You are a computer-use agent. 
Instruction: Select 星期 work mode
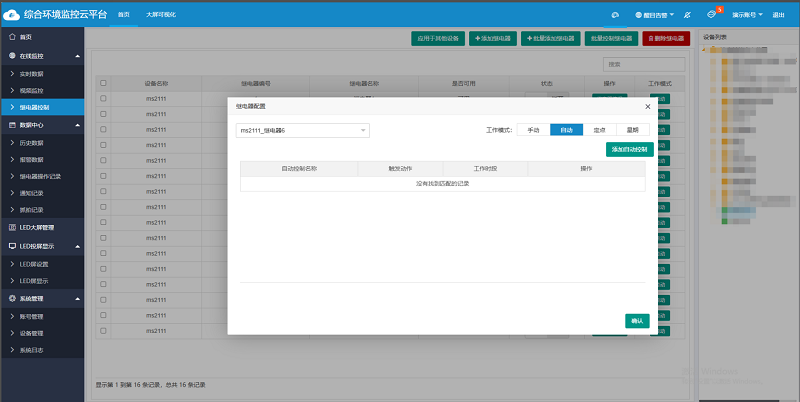point(632,130)
